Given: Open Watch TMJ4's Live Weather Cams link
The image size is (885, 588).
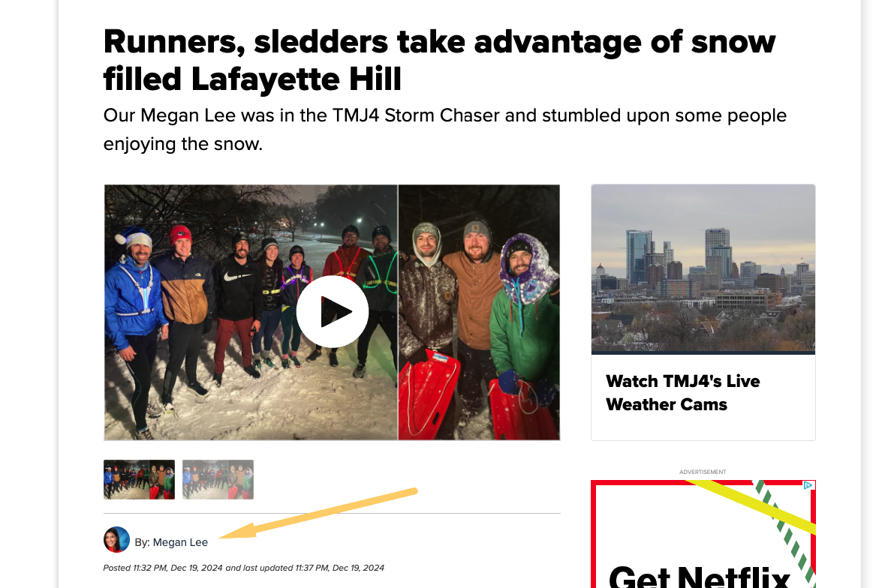Looking at the screenshot, I should point(682,393).
